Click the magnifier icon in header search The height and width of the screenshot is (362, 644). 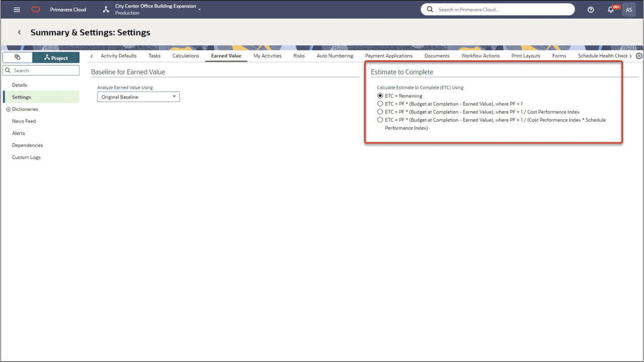click(430, 10)
